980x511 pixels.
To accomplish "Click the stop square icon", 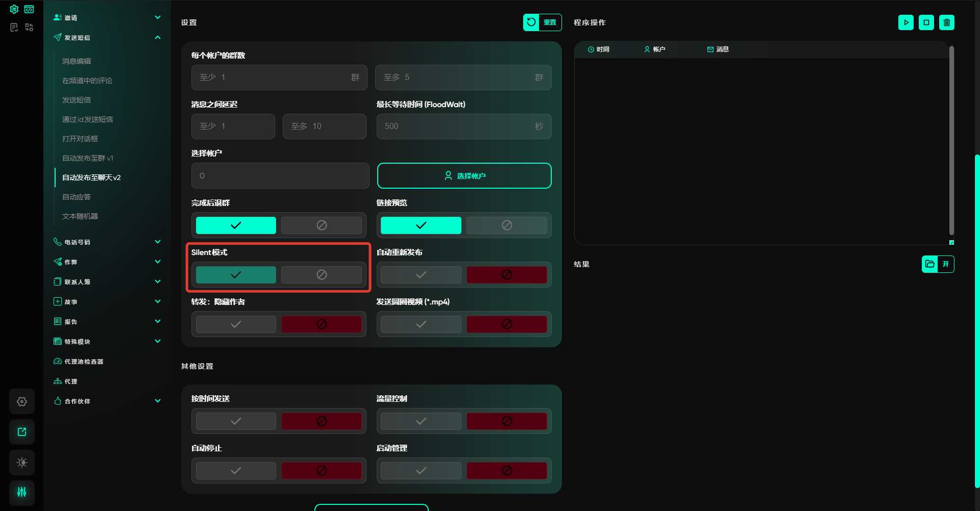I will [926, 22].
